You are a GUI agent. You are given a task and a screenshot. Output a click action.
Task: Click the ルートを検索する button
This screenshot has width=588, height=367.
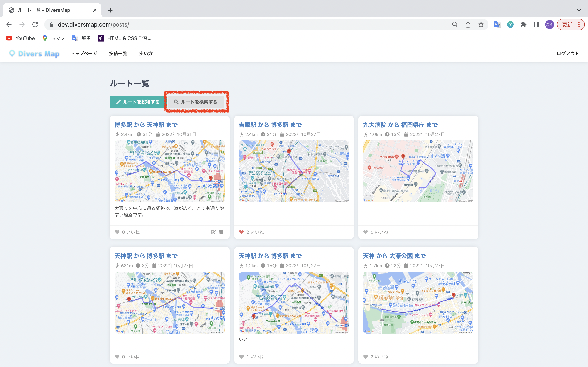196,102
